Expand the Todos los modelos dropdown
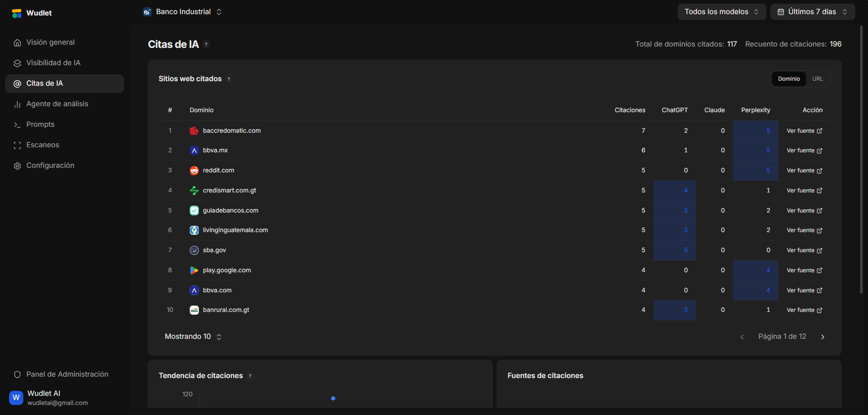 722,12
